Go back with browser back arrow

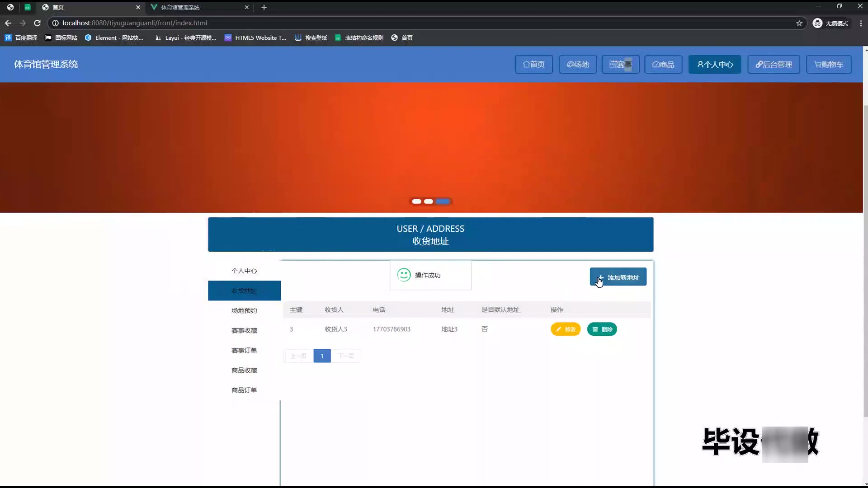coord(8,23)
